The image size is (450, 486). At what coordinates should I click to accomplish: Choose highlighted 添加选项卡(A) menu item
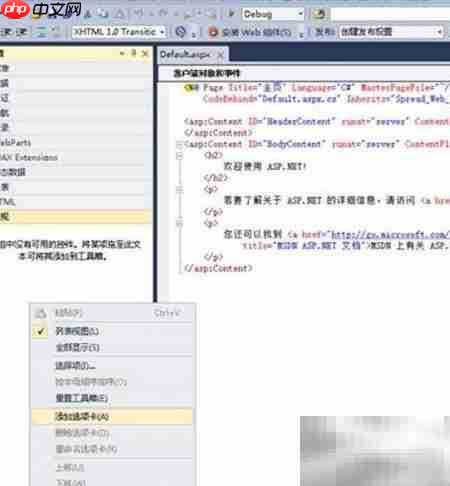(x=112, y=416)
